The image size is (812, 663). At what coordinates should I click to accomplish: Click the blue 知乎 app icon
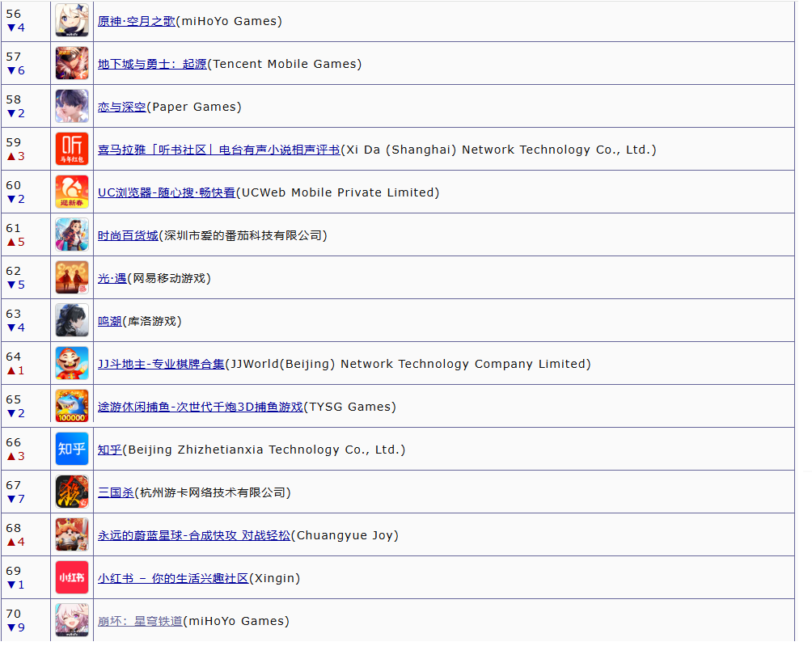coord(72,449)
